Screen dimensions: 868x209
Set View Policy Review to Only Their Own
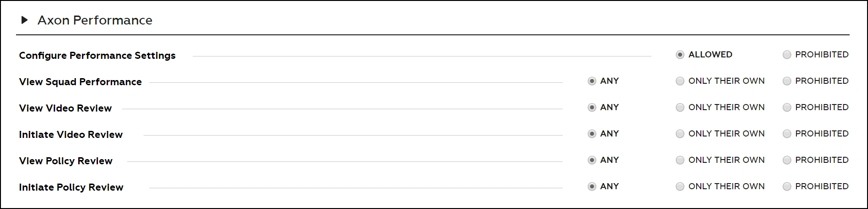point(680,160)
